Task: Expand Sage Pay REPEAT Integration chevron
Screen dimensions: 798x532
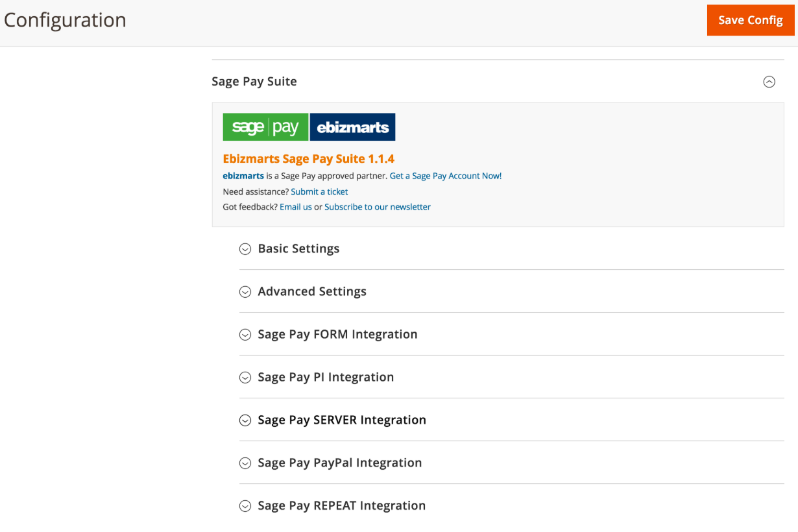Action: [245, 506]
